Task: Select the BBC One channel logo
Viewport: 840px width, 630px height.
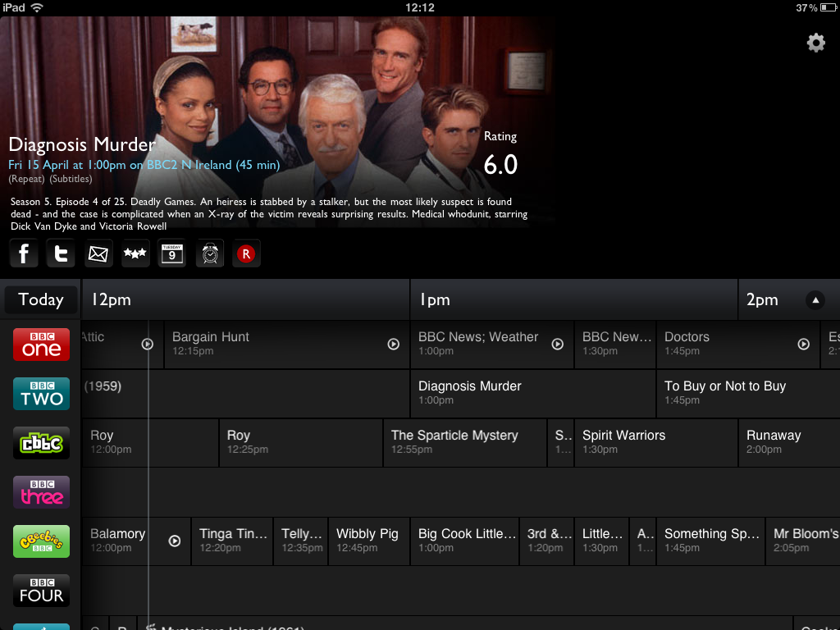Action: (x=41, y=345)
